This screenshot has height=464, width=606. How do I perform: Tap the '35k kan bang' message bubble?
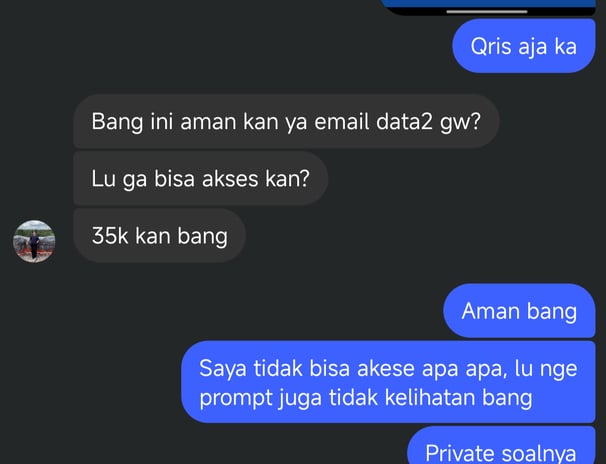point(160,235)
